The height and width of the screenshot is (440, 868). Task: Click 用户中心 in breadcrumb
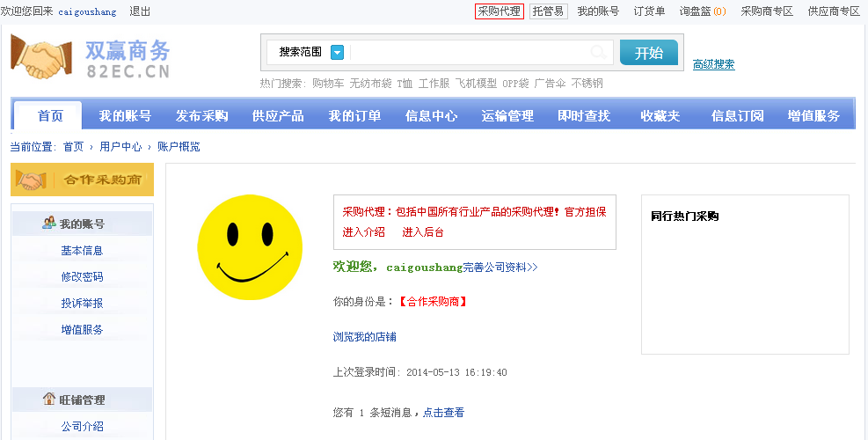point(120,147)
